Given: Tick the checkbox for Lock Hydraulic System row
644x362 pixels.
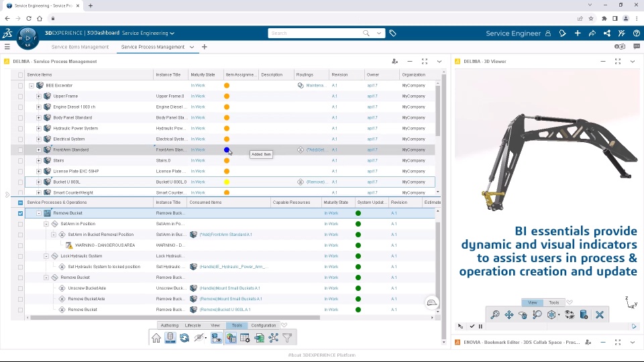Looking at the screenshot, I should (21, 256).
